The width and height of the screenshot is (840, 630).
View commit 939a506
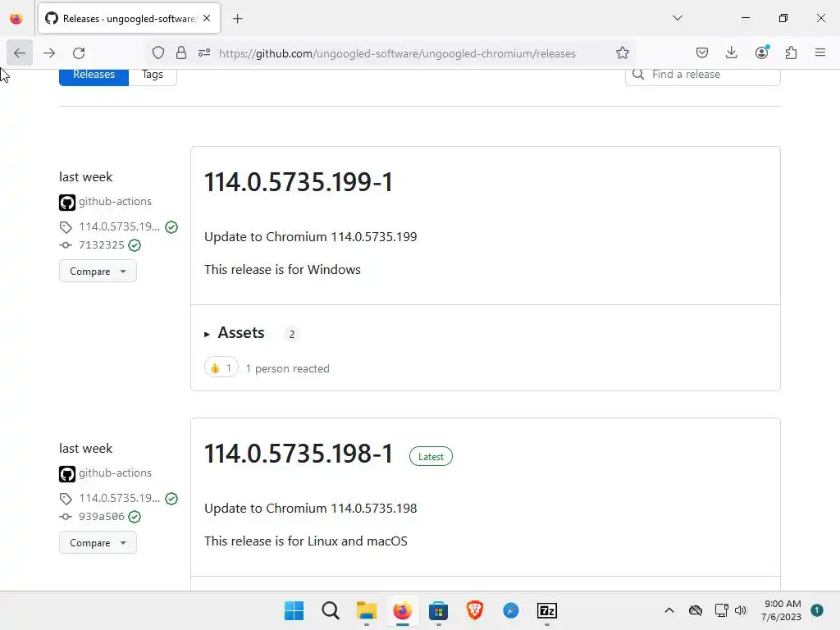(101, 517)
